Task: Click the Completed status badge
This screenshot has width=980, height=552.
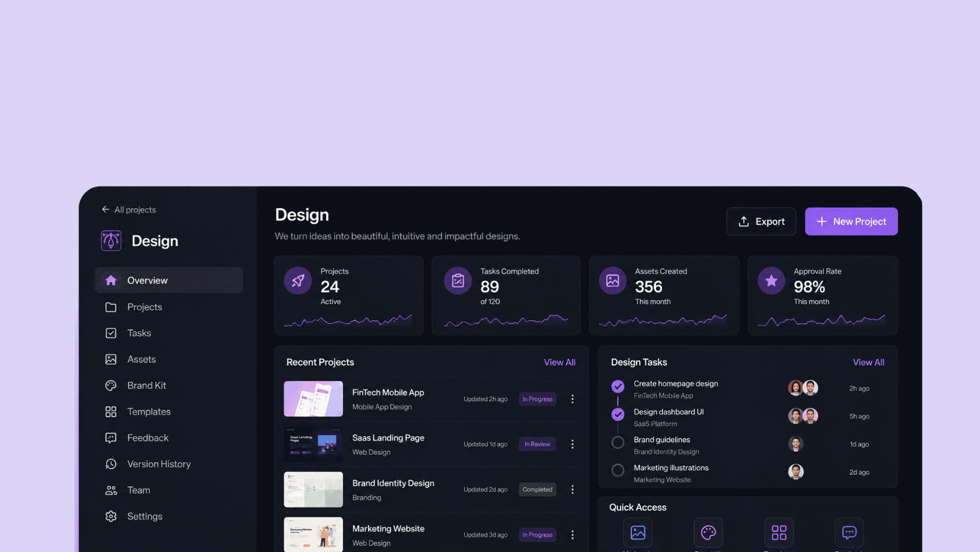Action: coord(537,489)
